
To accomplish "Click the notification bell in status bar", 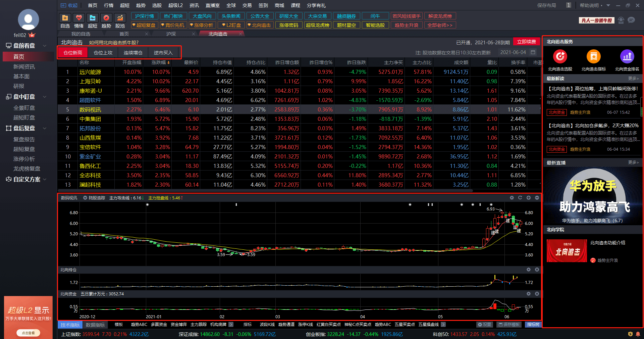I will 638,334.
